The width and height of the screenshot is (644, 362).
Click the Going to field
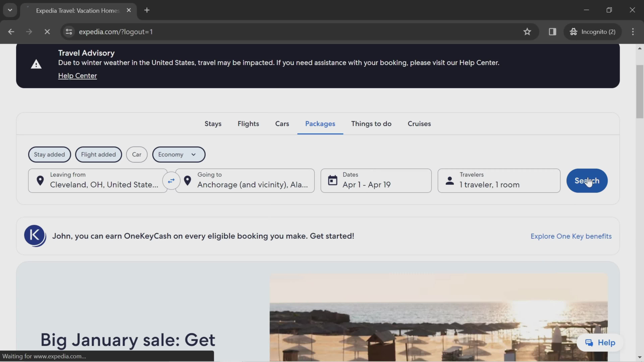pyautogui.click(x=245, y=181)
